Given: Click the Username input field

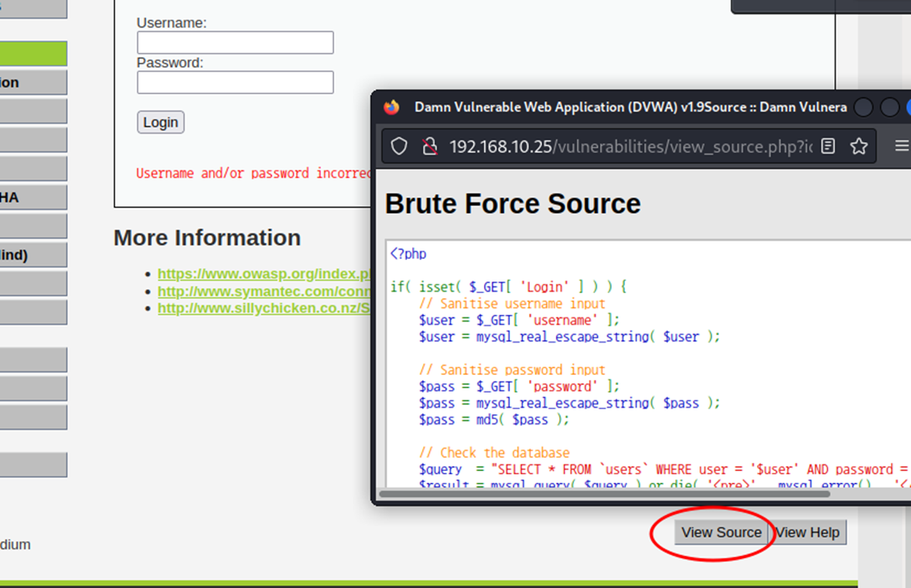Looking at the screenshot, I should tap(236, 43).
